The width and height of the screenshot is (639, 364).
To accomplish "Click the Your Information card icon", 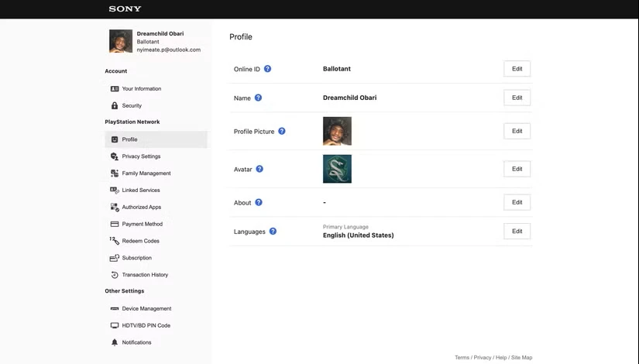I will pyautogui.click(x=115, y=88).
